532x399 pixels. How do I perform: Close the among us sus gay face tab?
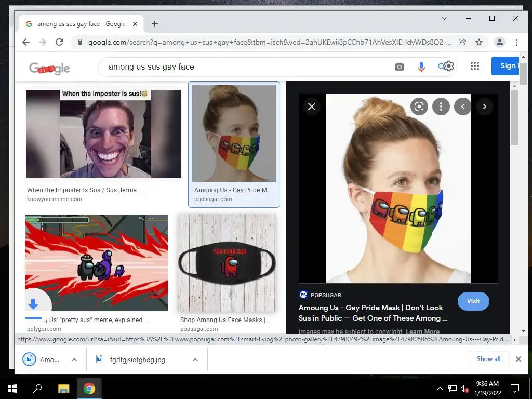click(135, 24)
